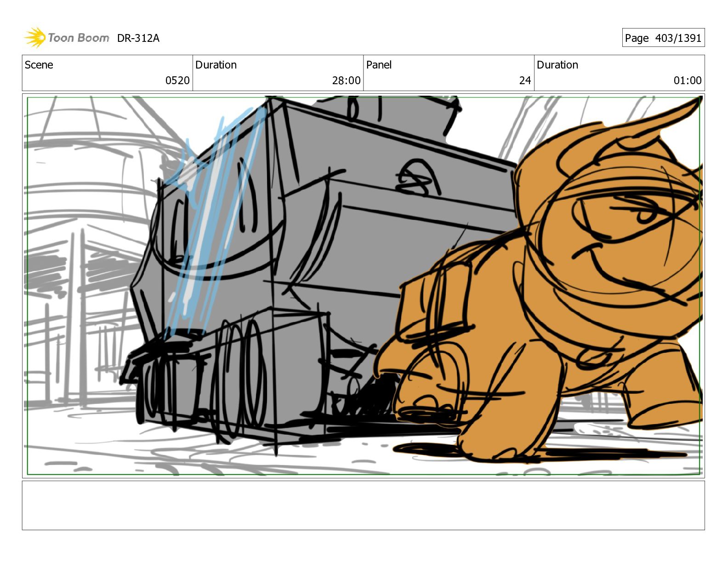Select scene duration value 28:00
This screenshot has height=563, width=728.
[x=346, y=80]
